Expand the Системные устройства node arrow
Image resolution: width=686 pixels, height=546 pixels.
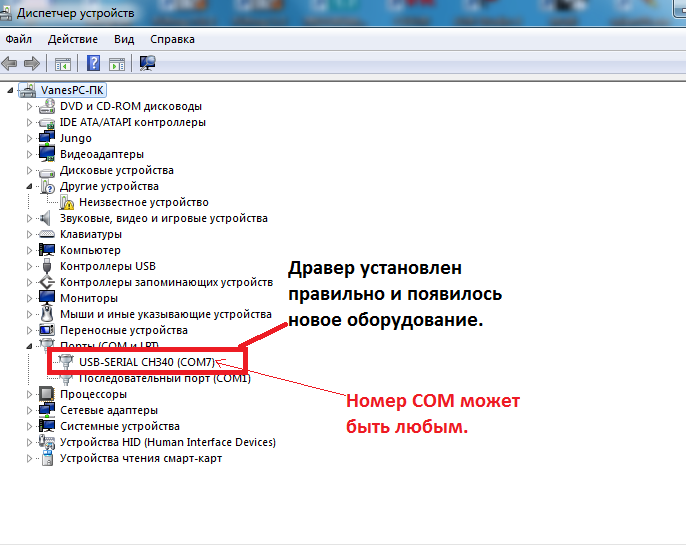(x=29, y=426)
